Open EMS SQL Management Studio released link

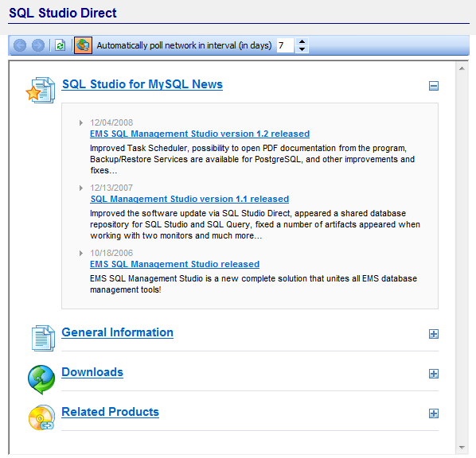point(174,264)
